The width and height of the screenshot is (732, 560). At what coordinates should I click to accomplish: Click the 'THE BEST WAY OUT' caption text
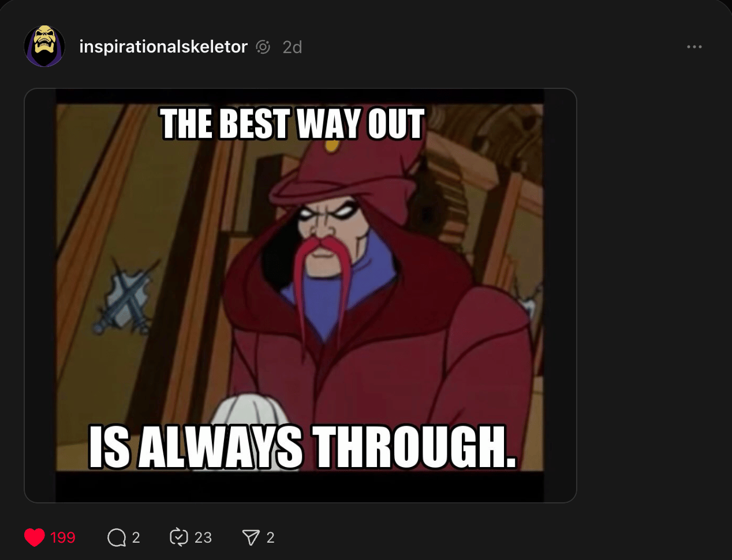(x=292, y=124)
